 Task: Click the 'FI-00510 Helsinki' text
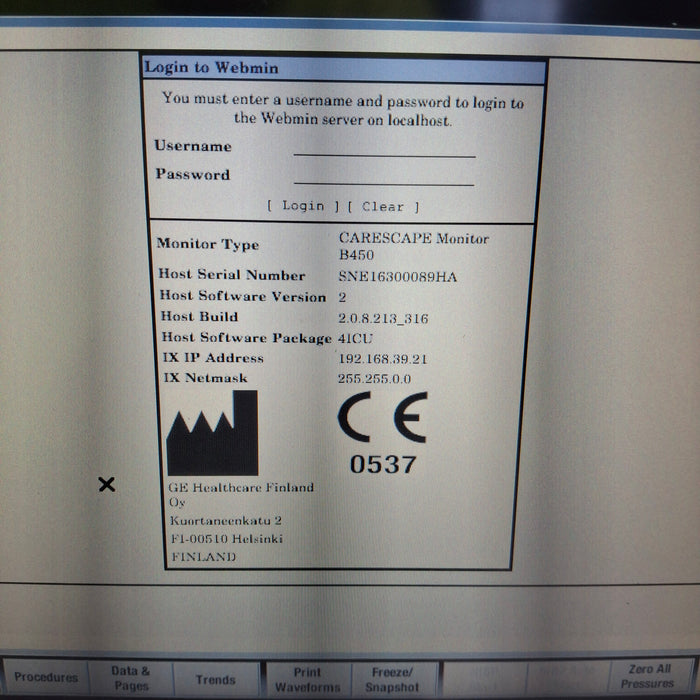[x=227, y=539]
